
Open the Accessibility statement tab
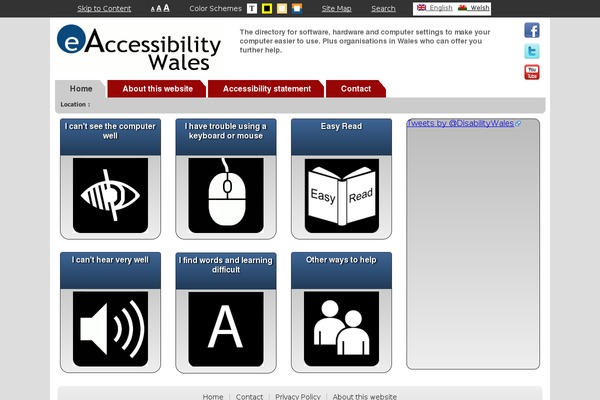tap(267, 89)
